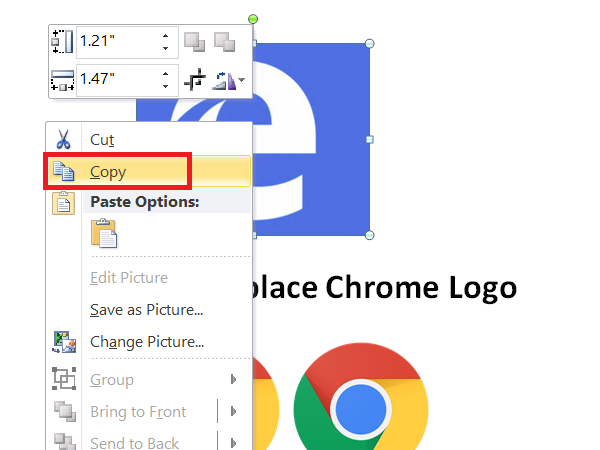The width and height of the screenshot is (600, 450).
Task: Increase the height value 1.21"
Action: pyautogui.click(x=165, y=36)
